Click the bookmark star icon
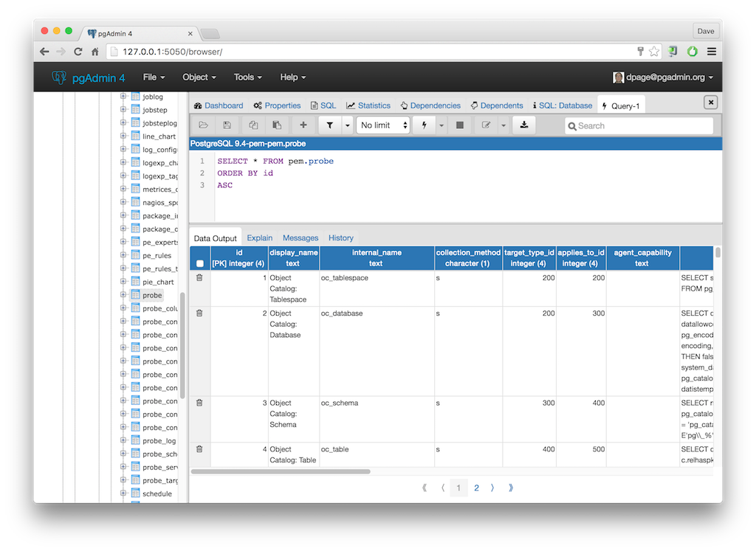Viewport: 756px width, 551px height. click(654, 52)
